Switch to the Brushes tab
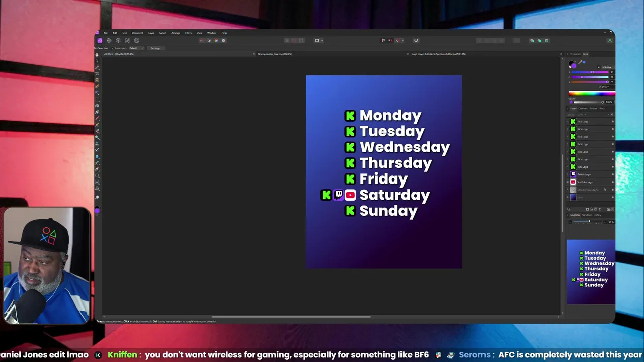The image size is (644, 362). click(x=593, y=108)
